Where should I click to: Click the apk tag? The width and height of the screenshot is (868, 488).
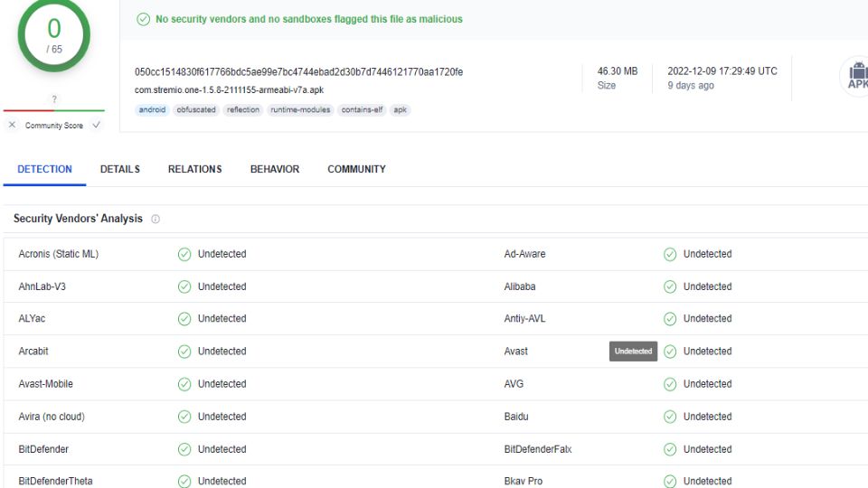click(401, 109)
